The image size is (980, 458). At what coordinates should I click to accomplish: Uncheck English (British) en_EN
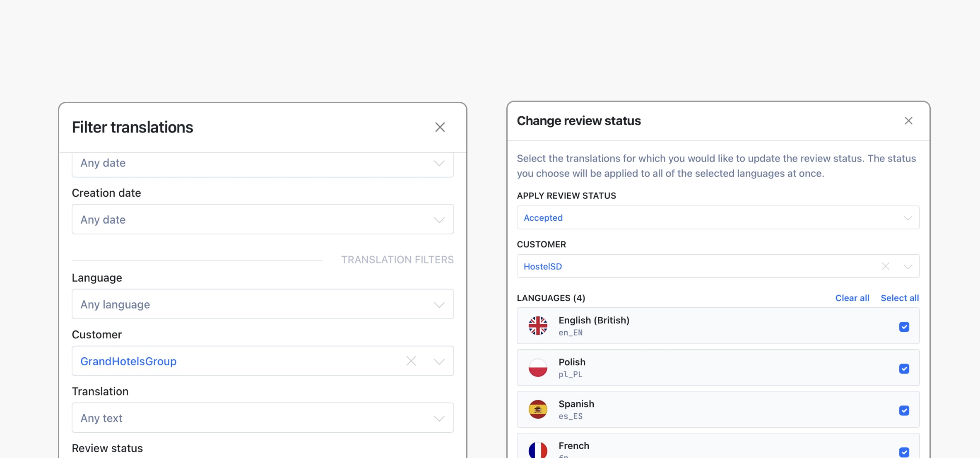coord(905,327)
